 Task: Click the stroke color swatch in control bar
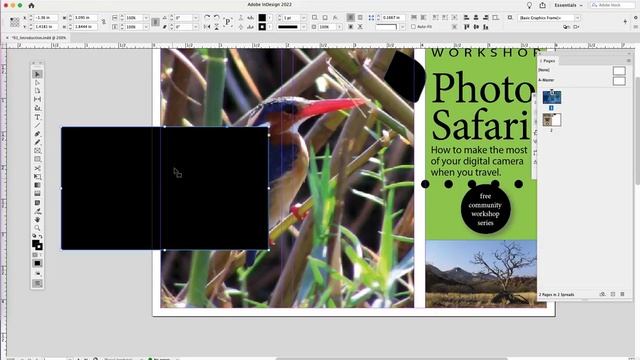click(262, 27)
